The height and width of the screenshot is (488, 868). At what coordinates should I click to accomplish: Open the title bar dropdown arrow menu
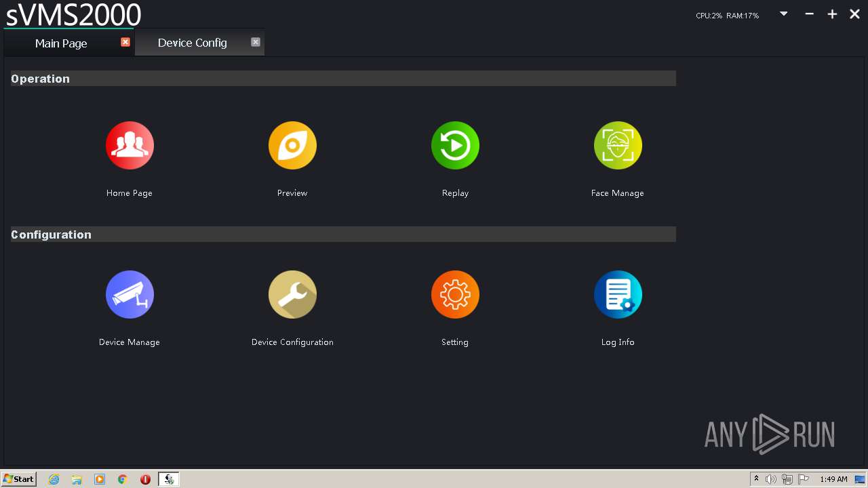point(784,14)
